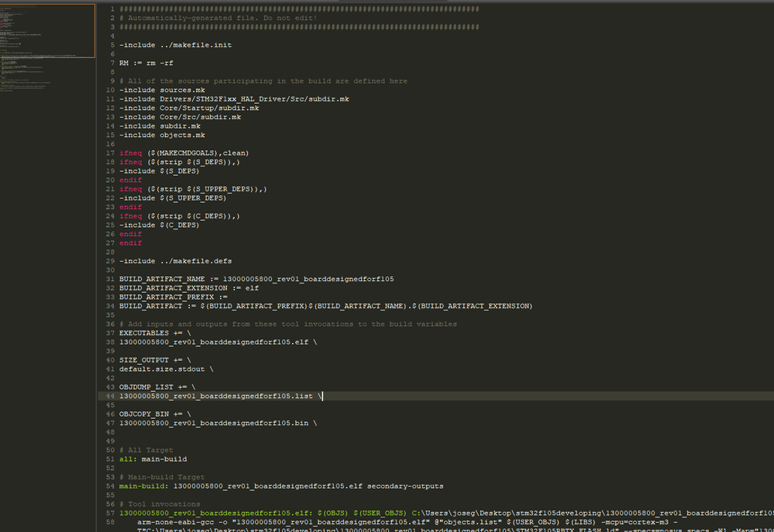The height and width of the screenshot is (532, 774).
Task: Click the Drivers/STM32F1xx_HAL_Driver/Src/subdir.mk include line
Action: [234, 98]
